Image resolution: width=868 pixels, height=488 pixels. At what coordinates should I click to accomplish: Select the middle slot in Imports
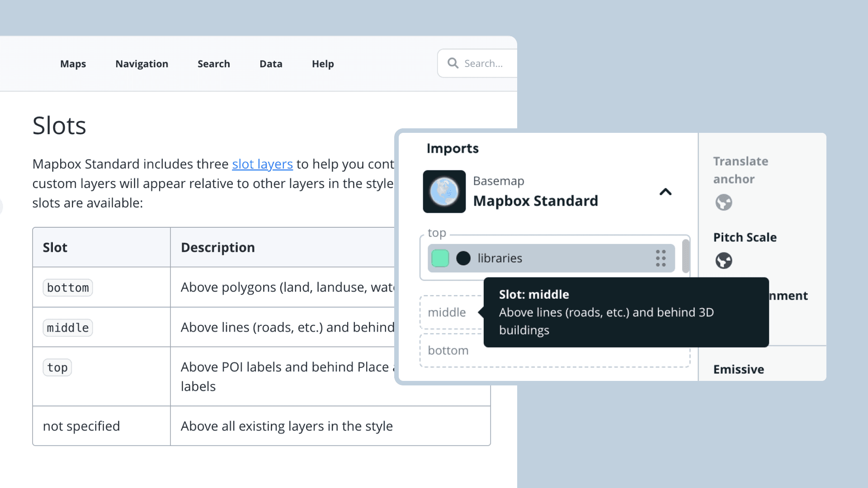click(451, 312)
